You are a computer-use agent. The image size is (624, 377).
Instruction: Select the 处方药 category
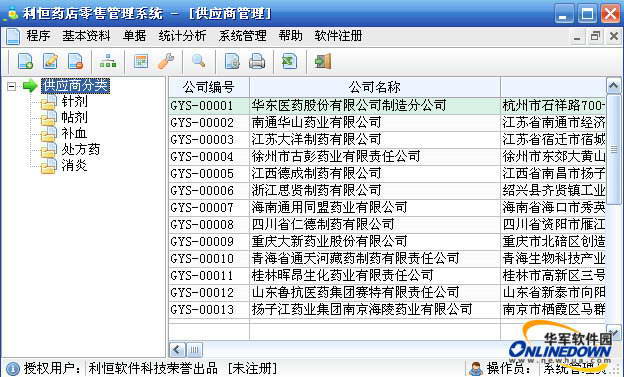coord(81,150)
